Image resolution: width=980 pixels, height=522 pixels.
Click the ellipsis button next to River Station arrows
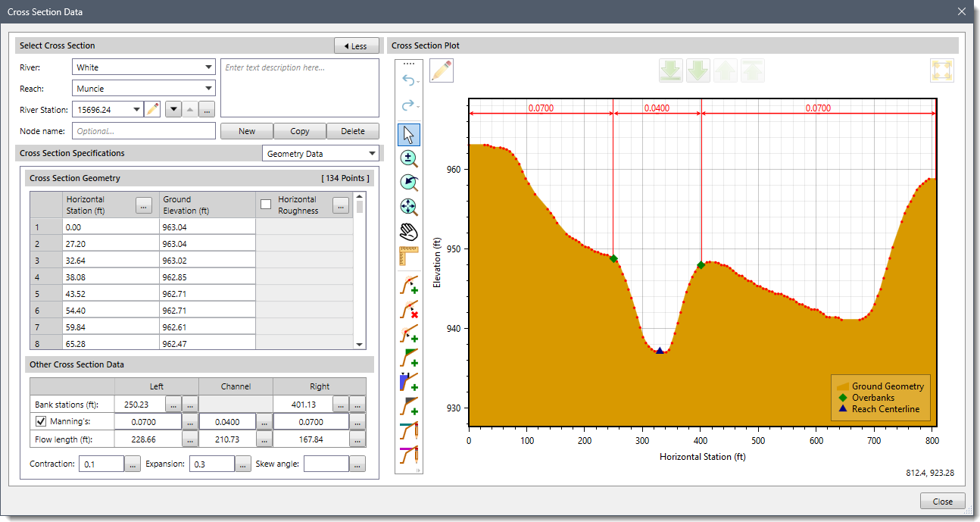(207, 109)
